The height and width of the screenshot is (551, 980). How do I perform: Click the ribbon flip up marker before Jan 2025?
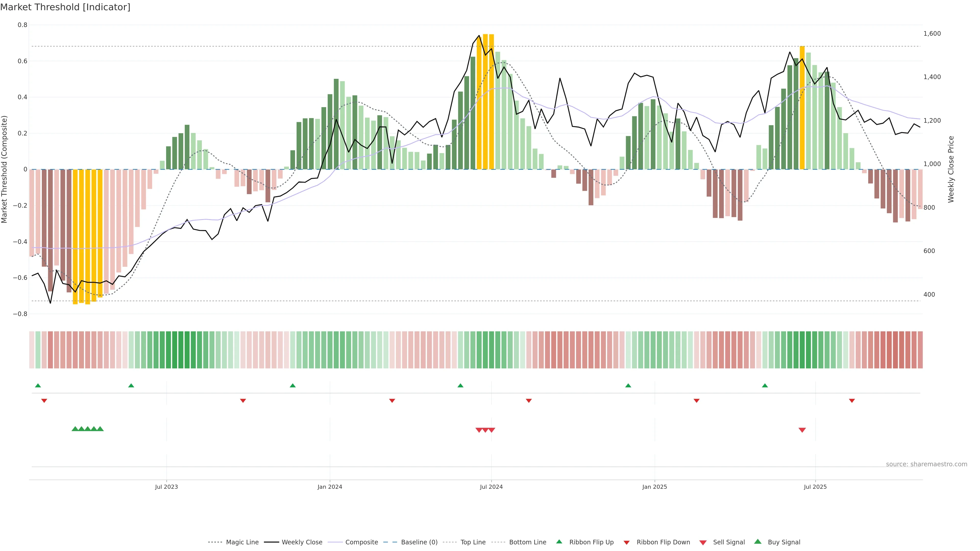pos(628,386)
